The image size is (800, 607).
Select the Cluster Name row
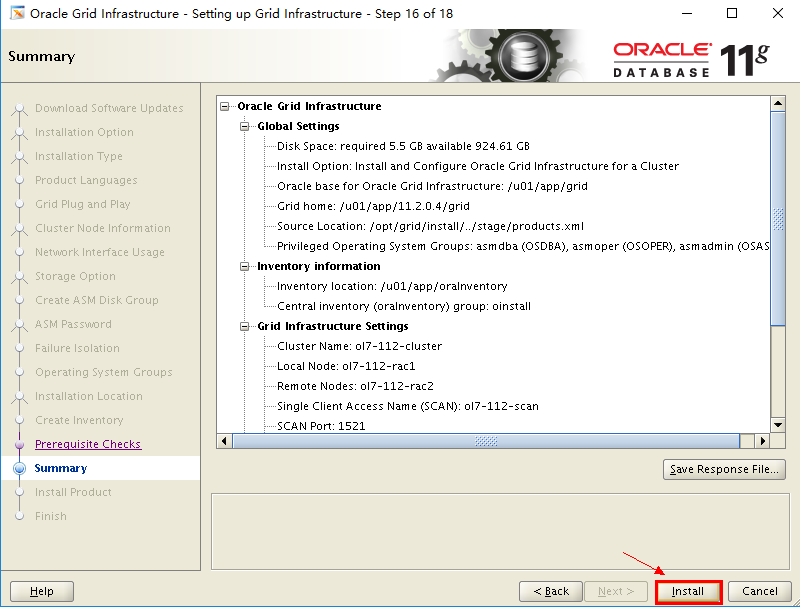coord(359,346)
